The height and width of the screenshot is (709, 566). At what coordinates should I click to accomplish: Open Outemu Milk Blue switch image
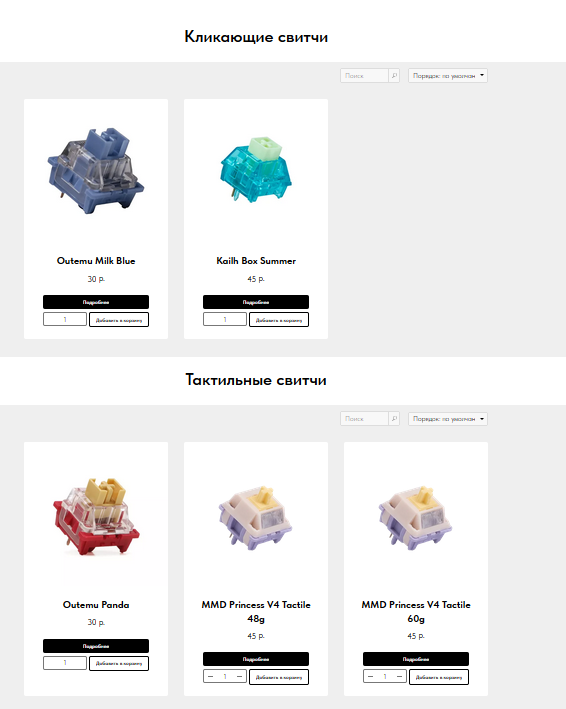click(96, 171)
